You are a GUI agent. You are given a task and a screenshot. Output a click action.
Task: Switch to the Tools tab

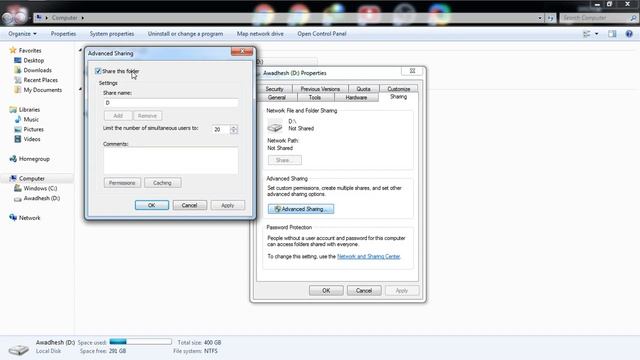pyautogui.click(x=315, y=98)
